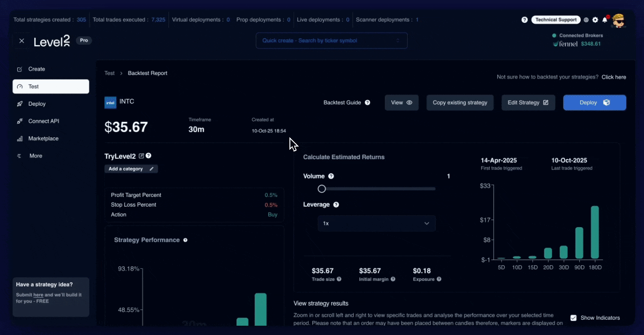
Task: Click the View button with eye icon
Action: pos(402,102)
